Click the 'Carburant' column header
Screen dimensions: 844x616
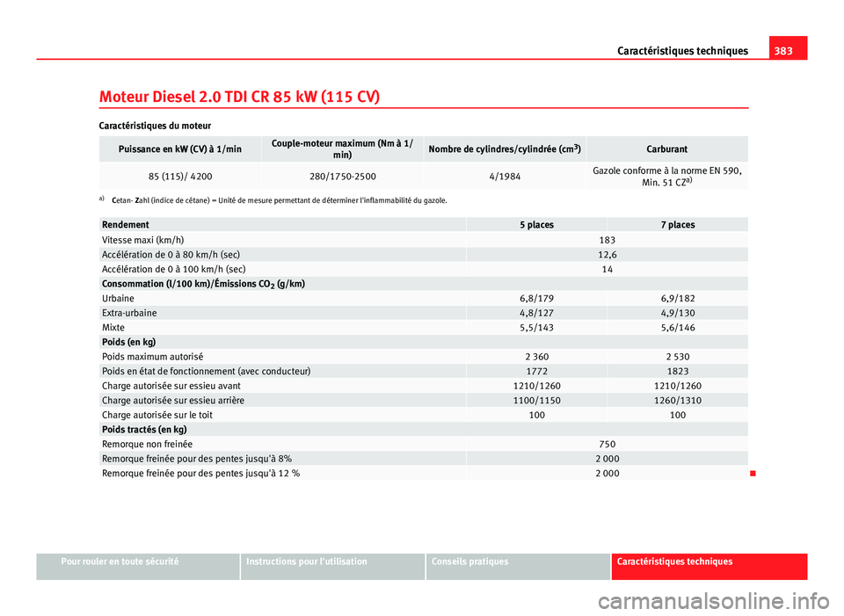point(667,149)
